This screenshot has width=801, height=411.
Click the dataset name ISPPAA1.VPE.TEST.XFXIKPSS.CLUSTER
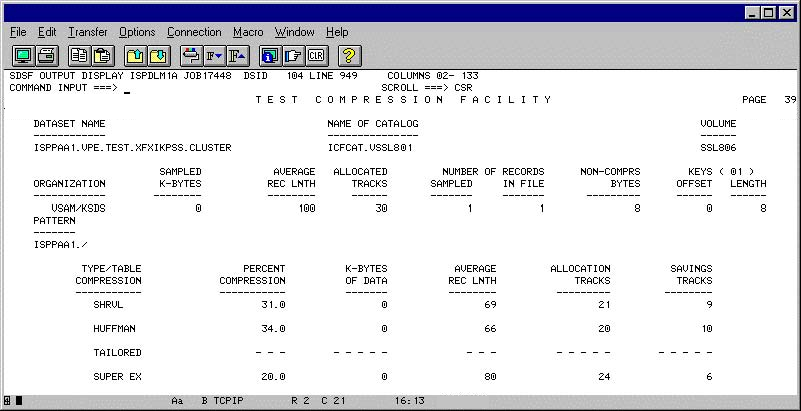(132, 148)
